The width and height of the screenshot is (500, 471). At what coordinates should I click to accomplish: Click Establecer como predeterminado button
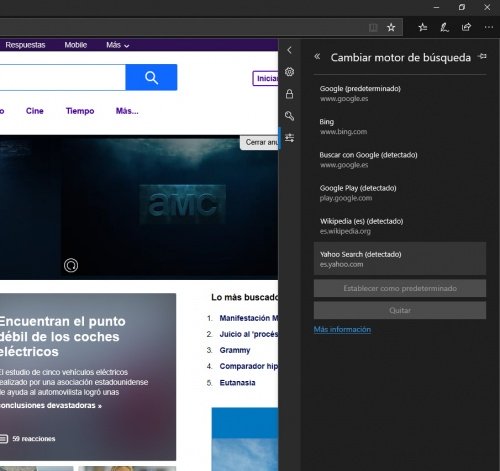coord(400,288)
